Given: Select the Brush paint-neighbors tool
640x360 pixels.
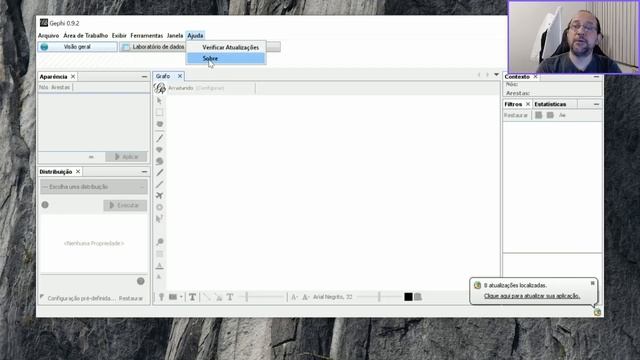Looking at the screenshot, I should 160,161.
